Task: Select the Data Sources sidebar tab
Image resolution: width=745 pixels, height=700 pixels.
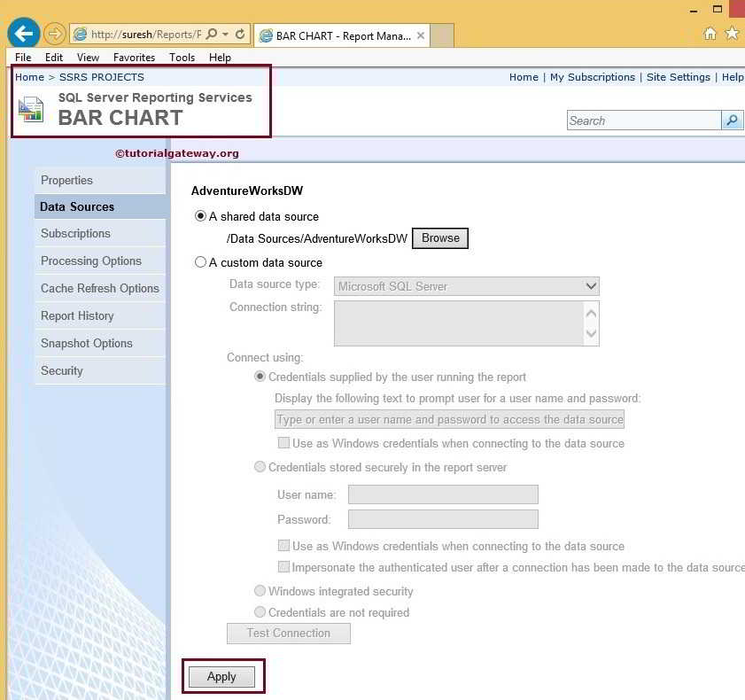Action: coord(101,206)
